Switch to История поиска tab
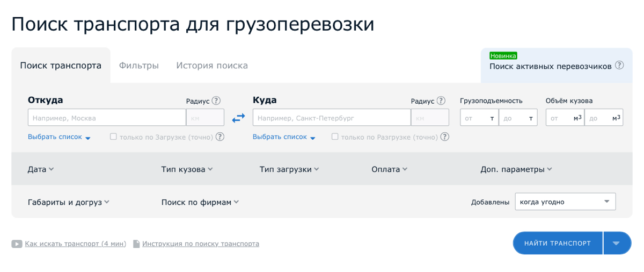 212,66
